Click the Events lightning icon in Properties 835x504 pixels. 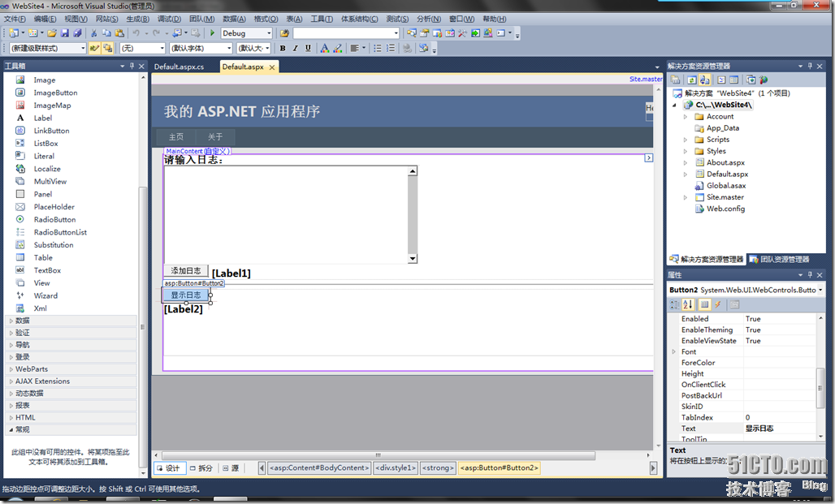(x=718, y=304)
